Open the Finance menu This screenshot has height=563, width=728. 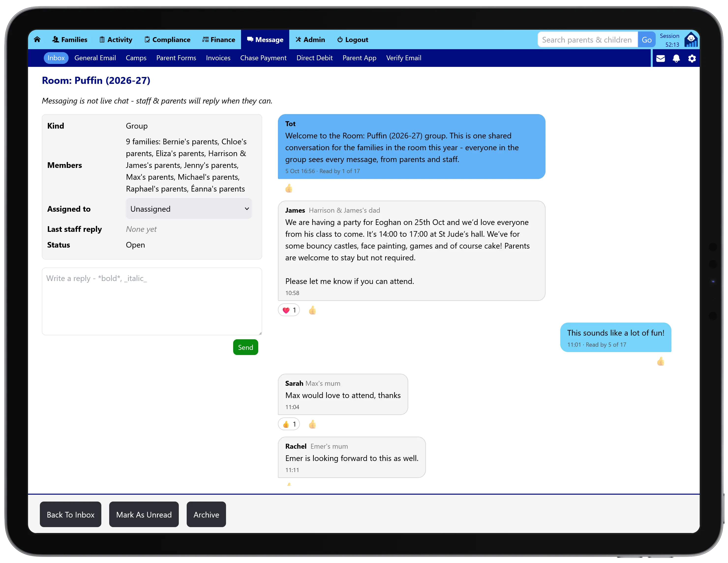(219, 39)
